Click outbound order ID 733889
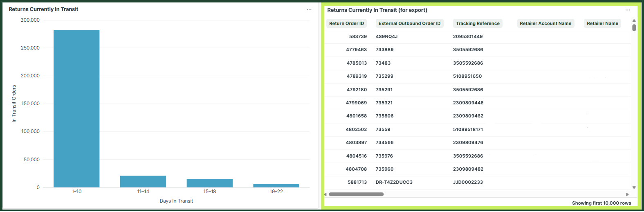 tap(384, 50)
